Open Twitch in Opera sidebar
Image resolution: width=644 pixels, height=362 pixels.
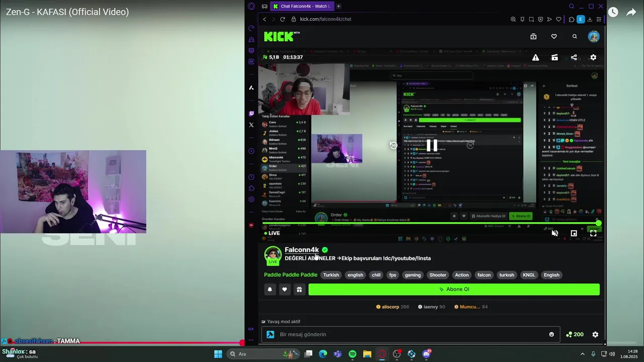252,114
